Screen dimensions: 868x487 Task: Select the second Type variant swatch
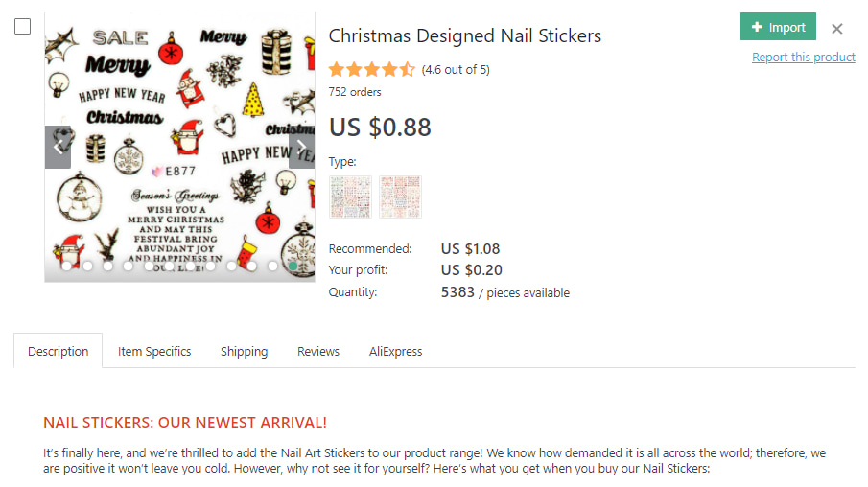[x=399, y=197]
